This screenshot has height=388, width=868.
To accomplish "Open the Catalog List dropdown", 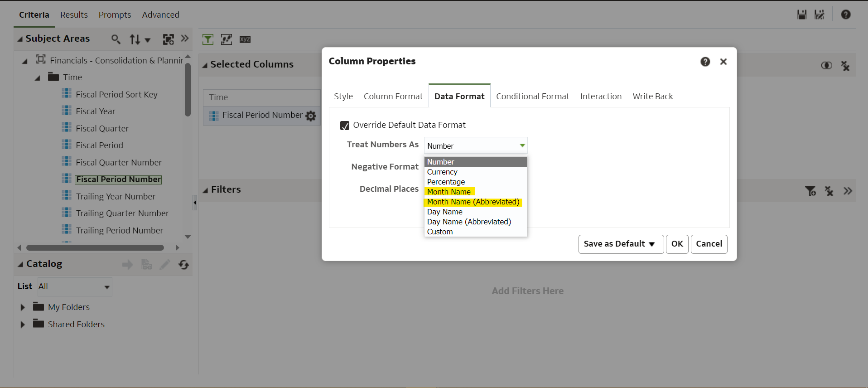I will pos(75,286).
